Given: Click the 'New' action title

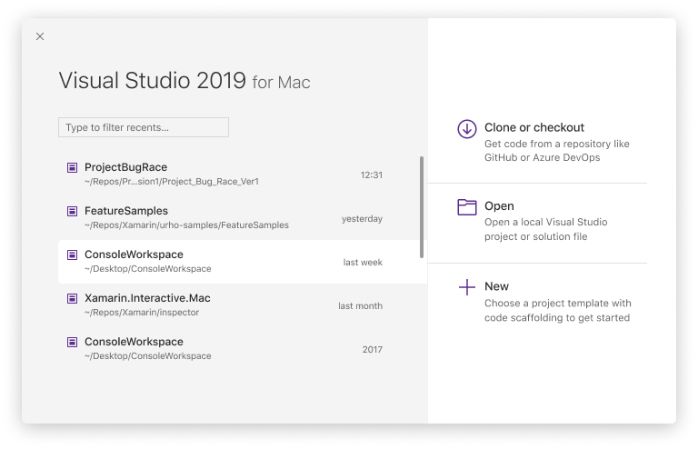Looking at the screenshot, I should click(x=496, y=286).
